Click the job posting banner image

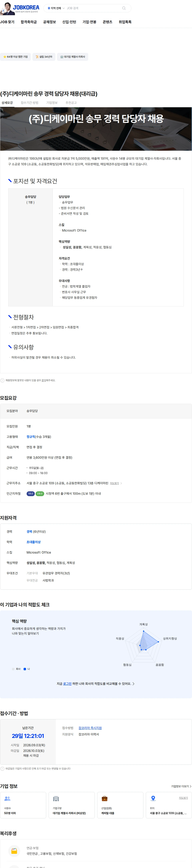click(x=96, y=129)
